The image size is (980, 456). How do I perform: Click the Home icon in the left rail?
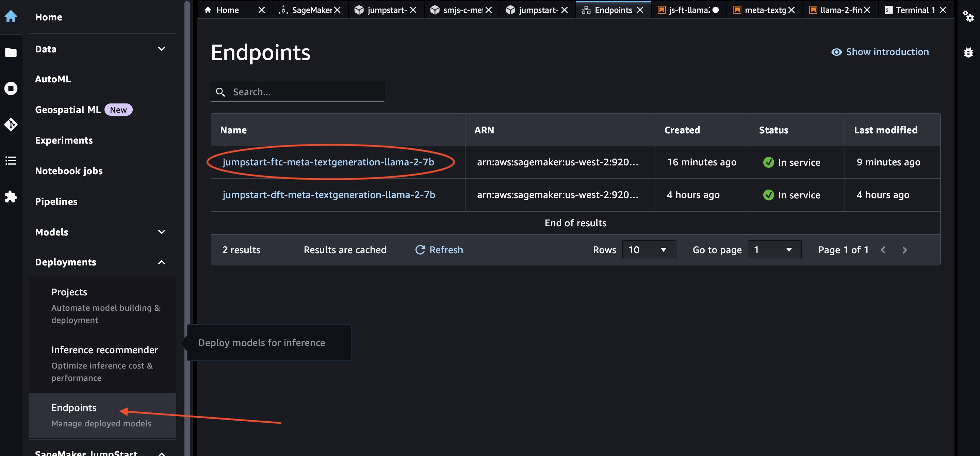(11, 16)
